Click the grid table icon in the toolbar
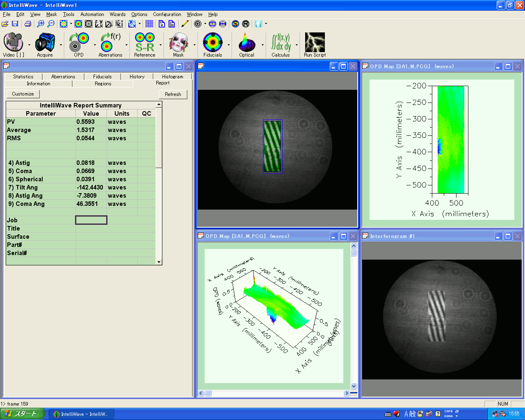 pos(149,24)
